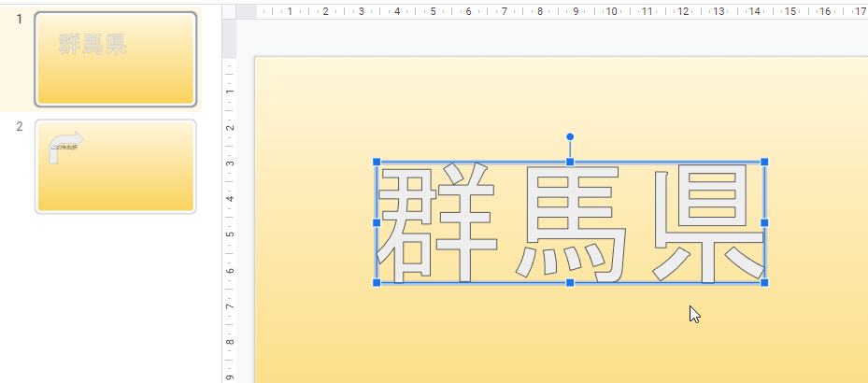Click the bottom-center resize handle of the word art
Screen dimensions: 868x383
[x=570, y=283]
